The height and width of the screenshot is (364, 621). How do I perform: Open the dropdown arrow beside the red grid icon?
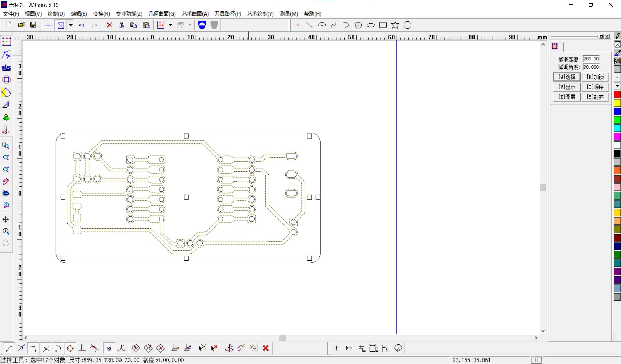pyautogui.click(x=170, y=25)
